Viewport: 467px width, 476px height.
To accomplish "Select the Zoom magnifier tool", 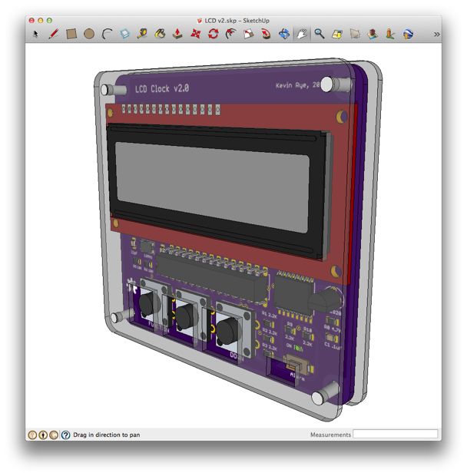I will pyautogui.click(x=320, y=34).
